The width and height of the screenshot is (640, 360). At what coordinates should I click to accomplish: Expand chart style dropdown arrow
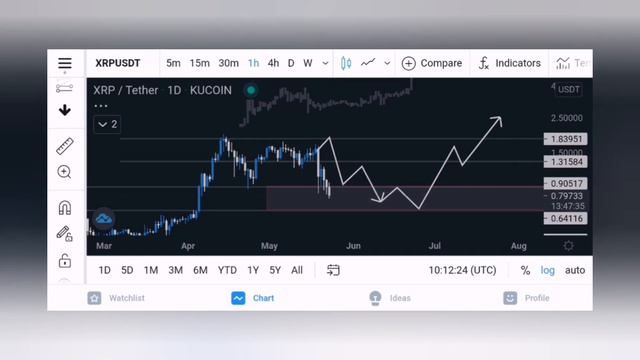click(387, 63)
